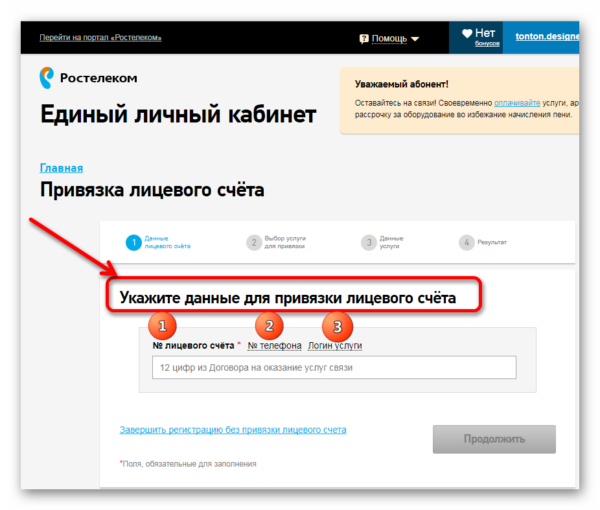
Task: Click the Данные лицевого счёта step label
Action: (x=167, y=242)
